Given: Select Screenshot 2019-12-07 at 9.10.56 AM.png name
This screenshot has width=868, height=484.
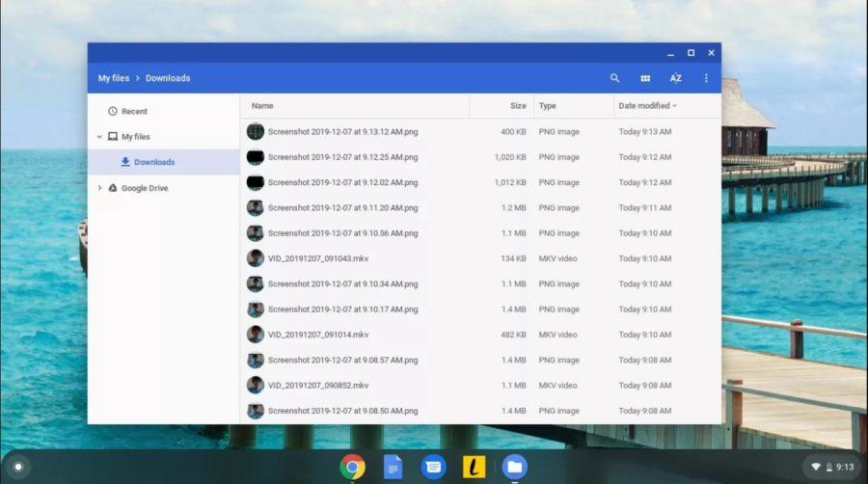Looking at the screenshot, I should click(x=342, y=233).
